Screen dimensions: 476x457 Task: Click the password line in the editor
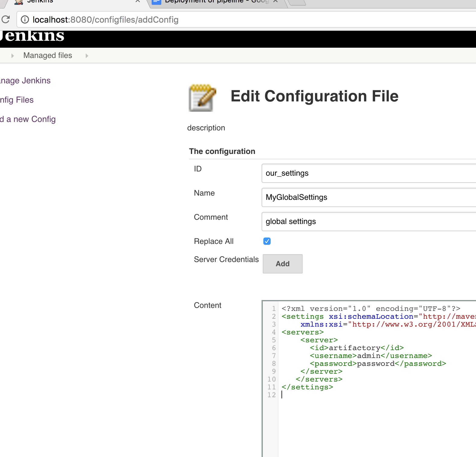point(378,363)
